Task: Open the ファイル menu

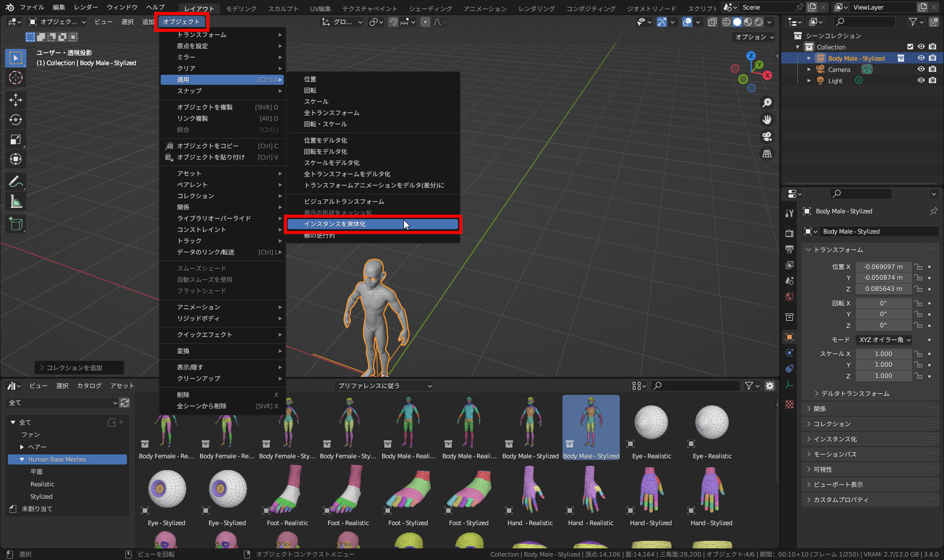Action: click(32, 7)
